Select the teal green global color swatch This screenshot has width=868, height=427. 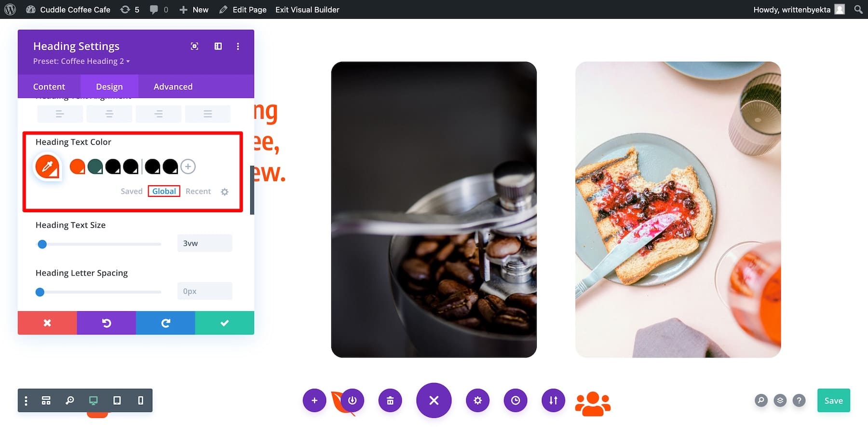click(95, 166)
